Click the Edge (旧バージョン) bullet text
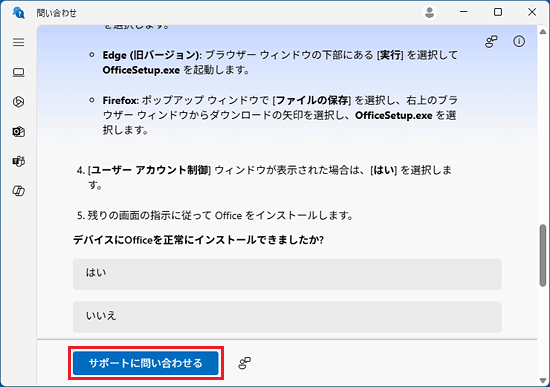550x387 pixels. pyautogui.click(x=280, y=62)
